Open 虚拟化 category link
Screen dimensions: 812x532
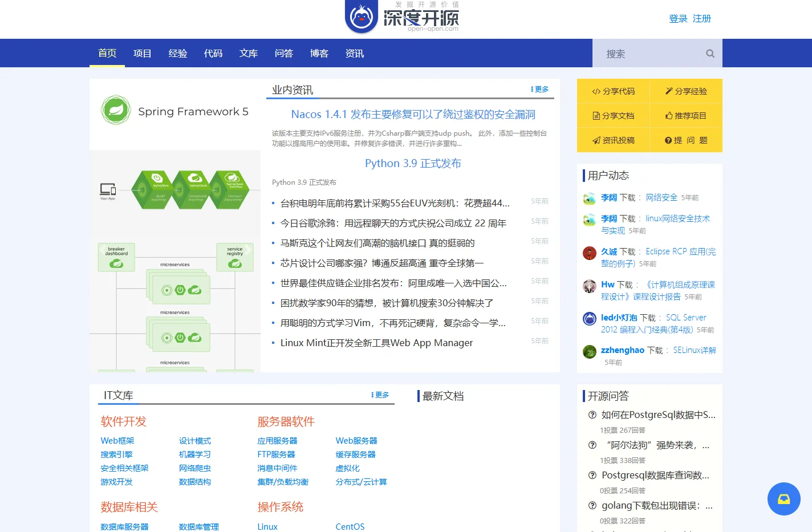[348, 468]
